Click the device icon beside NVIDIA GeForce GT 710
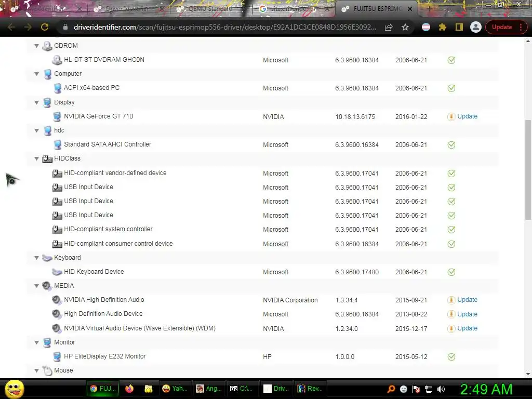 point(57,117)
